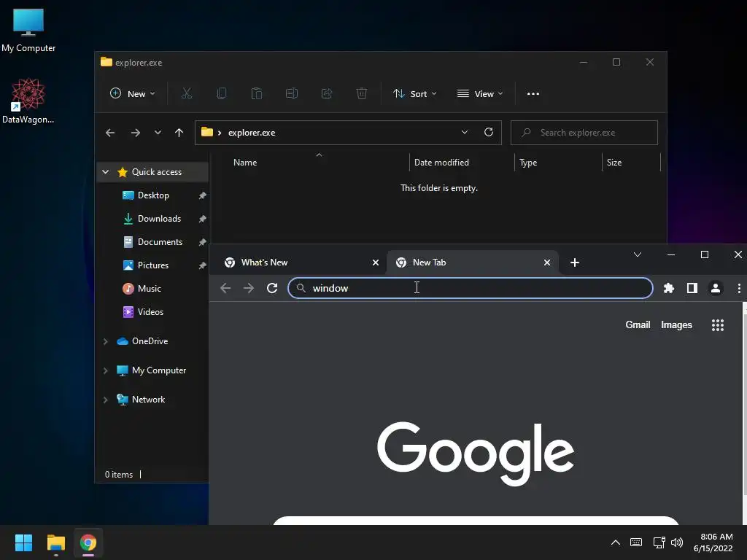
Task: Open a new Chrome tab with plus button
Action: point(575,262)
